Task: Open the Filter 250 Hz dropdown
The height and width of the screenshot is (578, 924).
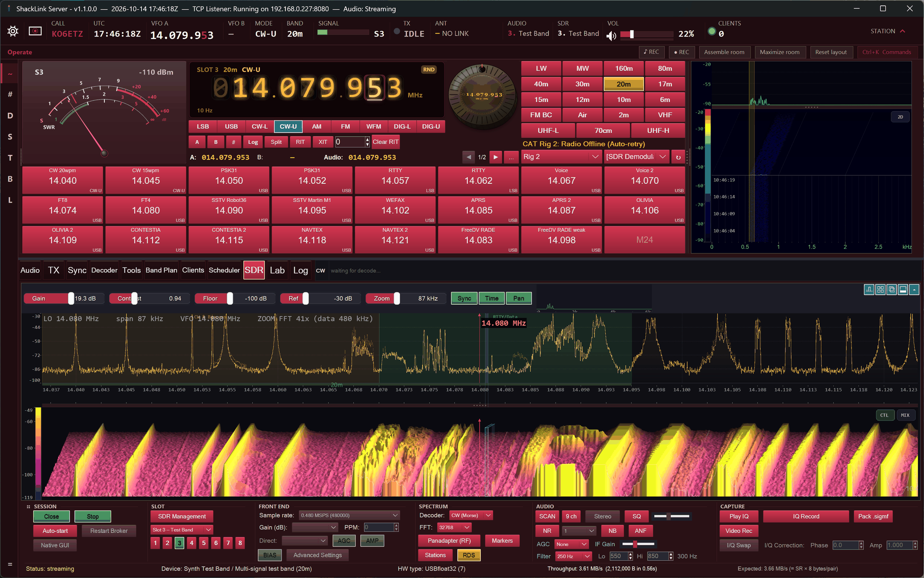Action: (573, 556)
